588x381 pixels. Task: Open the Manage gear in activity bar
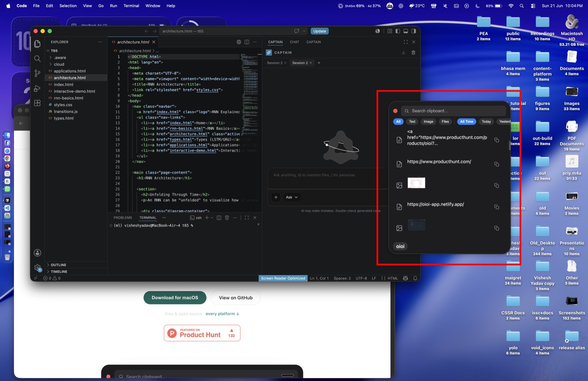37,268
